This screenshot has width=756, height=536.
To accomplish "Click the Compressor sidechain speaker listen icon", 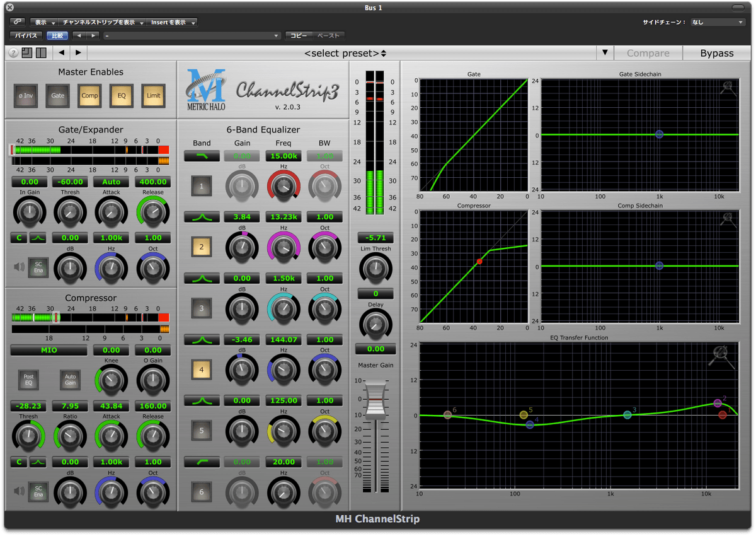I will tap(19, 491).
